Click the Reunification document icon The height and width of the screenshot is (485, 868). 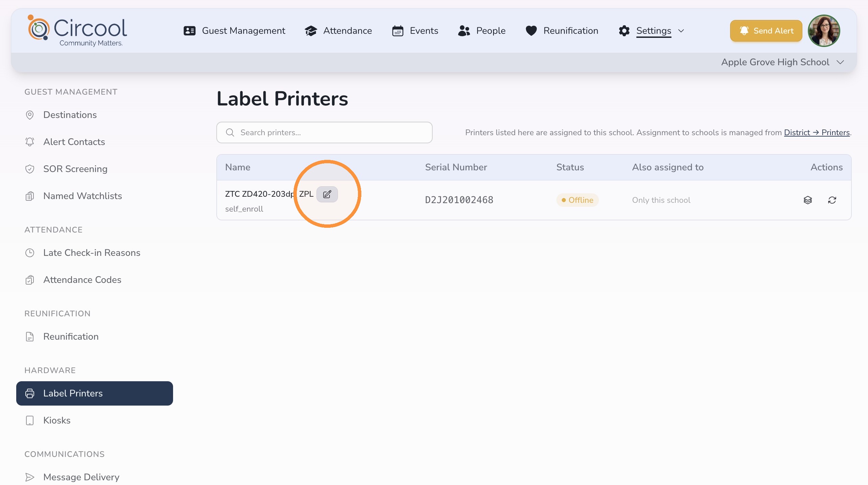pos(30,337)
